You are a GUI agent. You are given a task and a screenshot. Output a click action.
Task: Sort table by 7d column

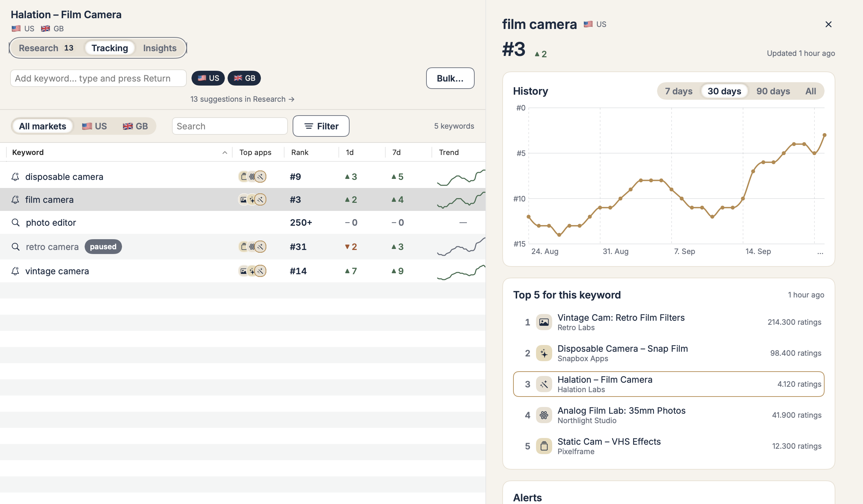coord(396,152)
